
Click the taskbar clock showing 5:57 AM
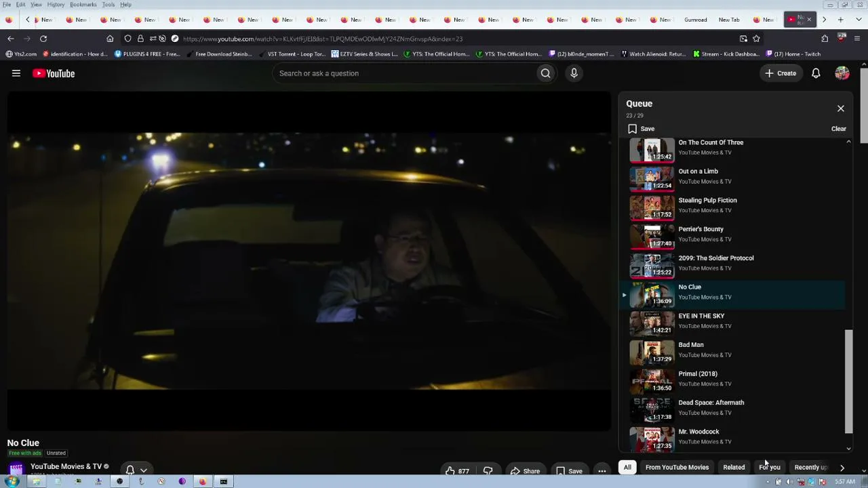point(844,482)
